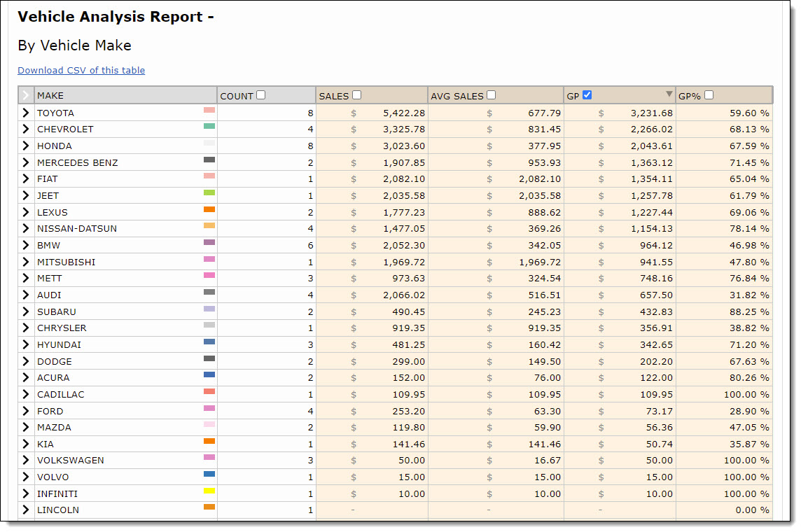801x532 pixels.
Task: Click SUBARU GP% value 88.25 %
Action: point(749,311)
